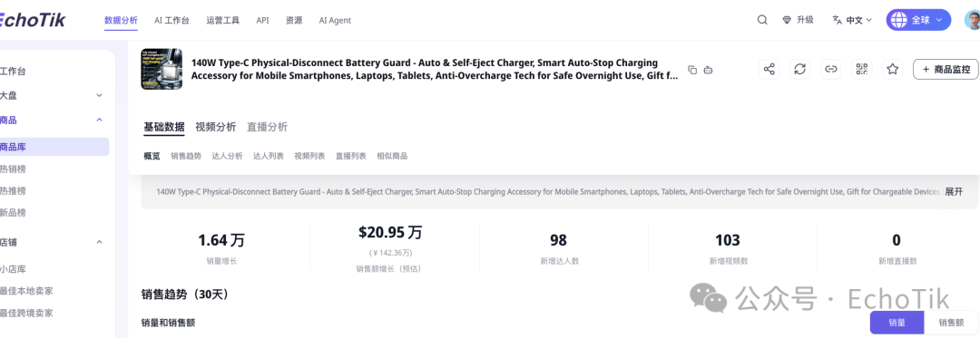Switch to the 直播分析 tab
Screen dimensions: 980x338
coord(267,127)
